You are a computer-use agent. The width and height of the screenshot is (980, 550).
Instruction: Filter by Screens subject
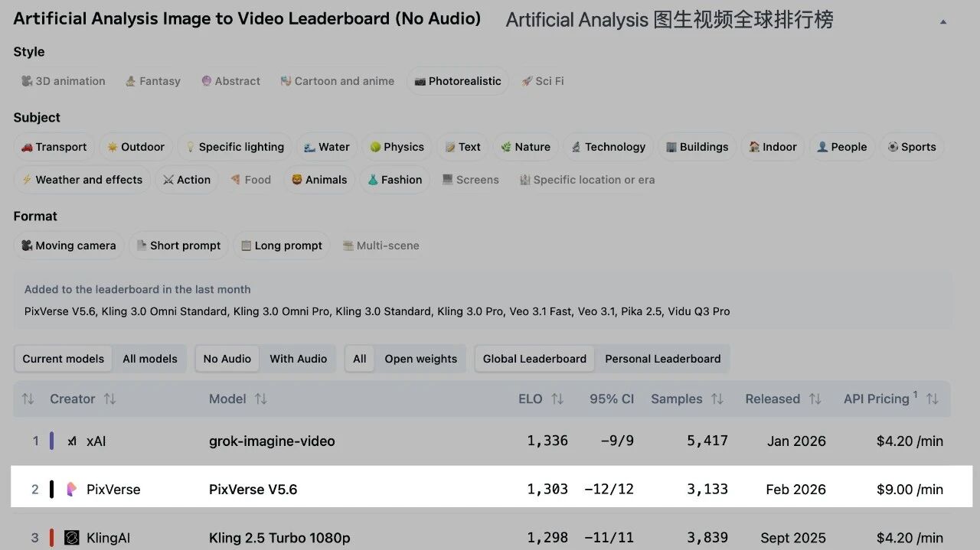[x=470, y=180]
